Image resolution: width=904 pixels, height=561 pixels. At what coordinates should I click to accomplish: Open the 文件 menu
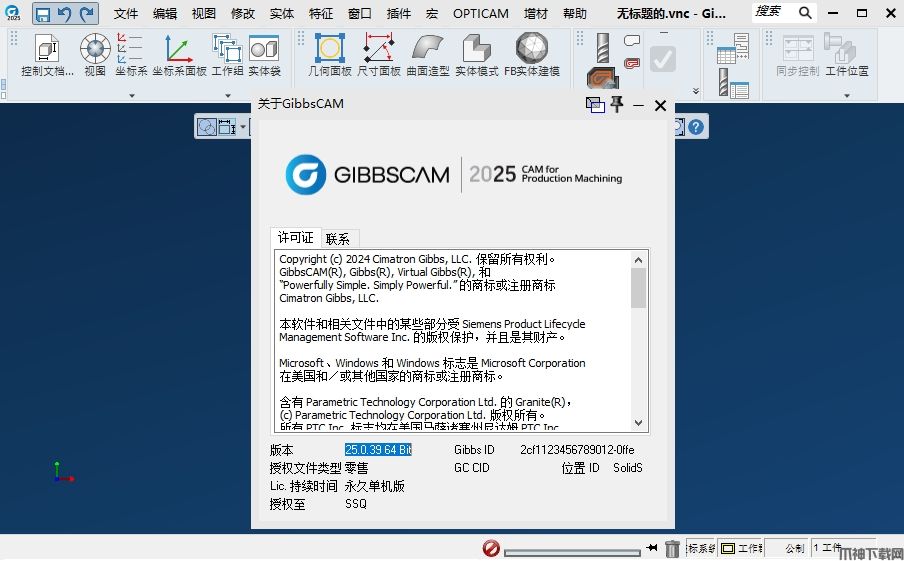click(x=126, y=13)
